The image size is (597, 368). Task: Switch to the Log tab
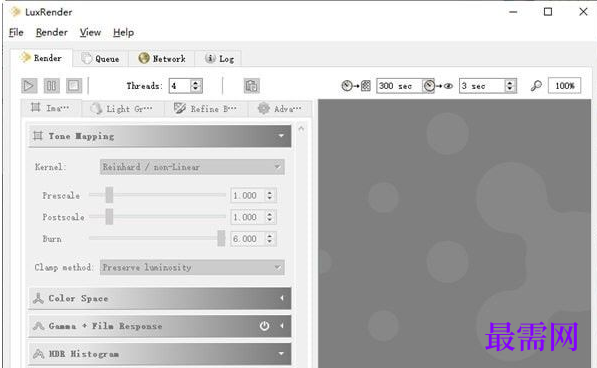click(x=219, y=59)
